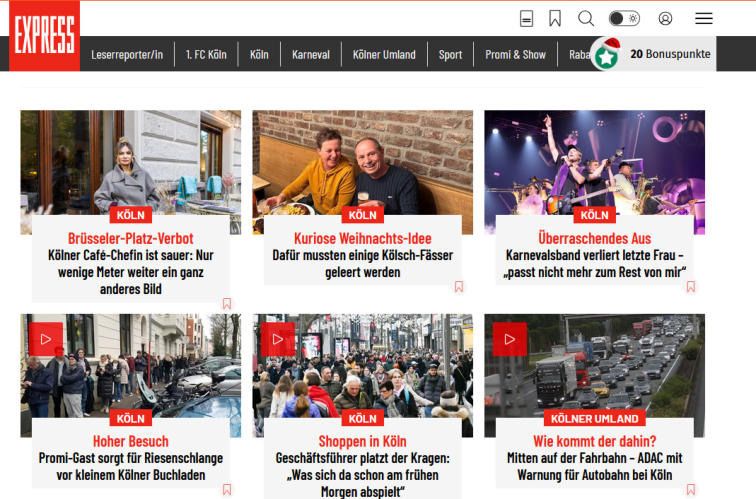Click the EXPRESS logo
This screenshot has width=756, height=499.
click(x=44, y=36)
